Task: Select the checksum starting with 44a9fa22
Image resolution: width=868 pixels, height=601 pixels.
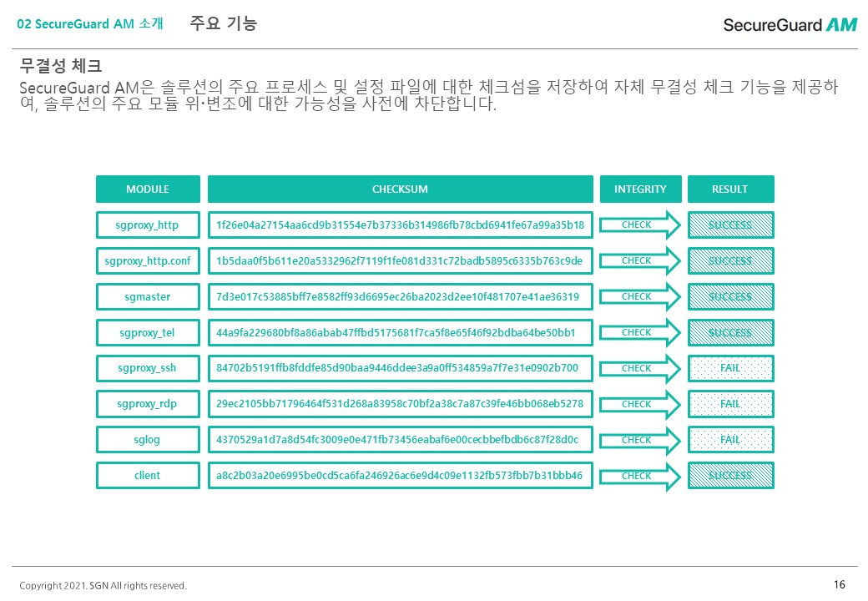Action: 401,332
